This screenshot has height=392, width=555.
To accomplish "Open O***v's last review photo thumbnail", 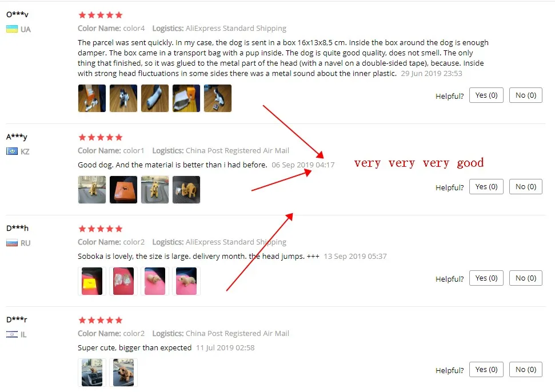I will pyautogui.click(x=218, y=98).
